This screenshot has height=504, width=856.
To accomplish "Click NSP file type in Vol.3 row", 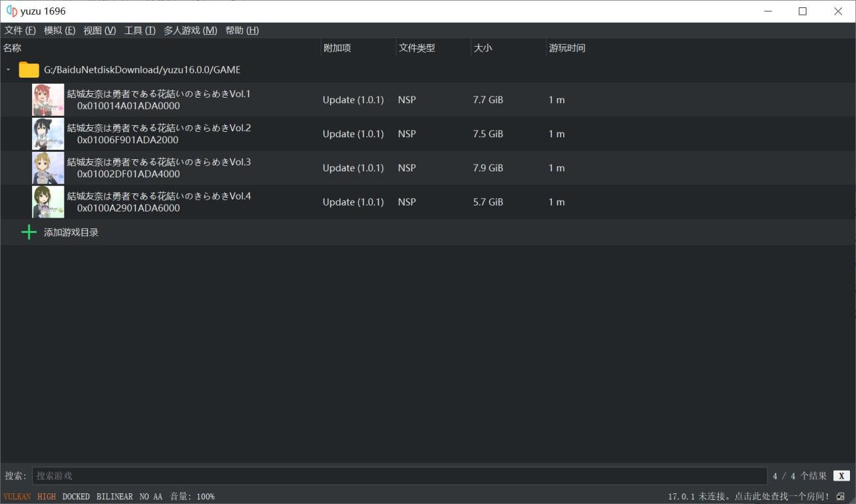I will tap(407, 168).
